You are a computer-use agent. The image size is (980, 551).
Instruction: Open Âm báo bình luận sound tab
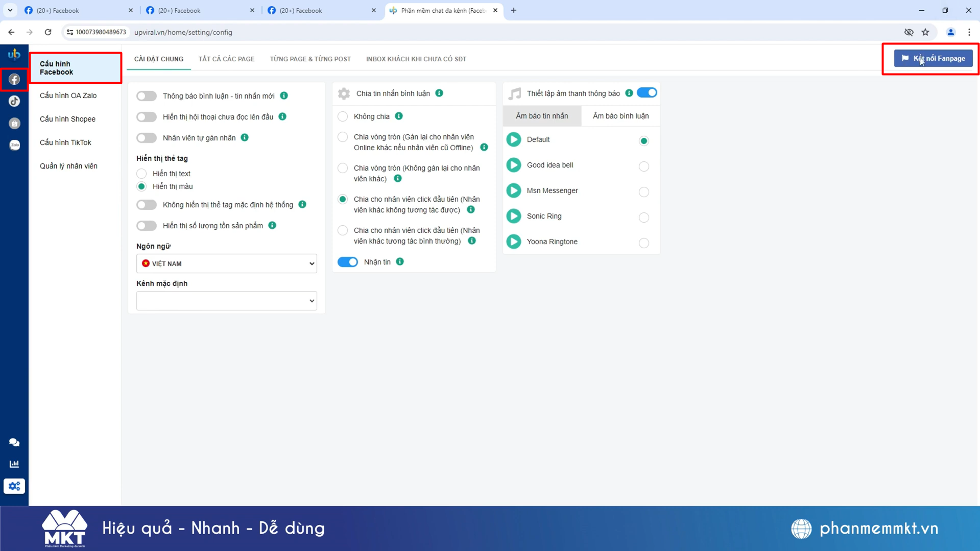[x=621, y=116]
